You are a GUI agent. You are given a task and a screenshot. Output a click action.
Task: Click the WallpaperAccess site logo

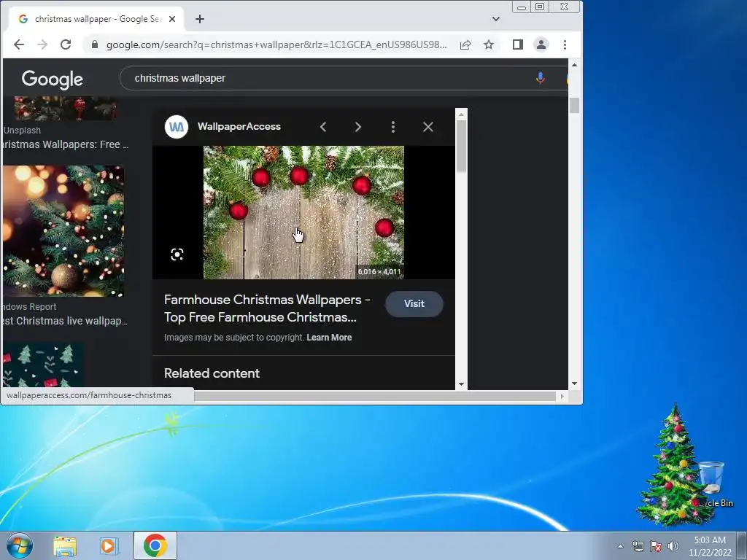coord(177,127)
